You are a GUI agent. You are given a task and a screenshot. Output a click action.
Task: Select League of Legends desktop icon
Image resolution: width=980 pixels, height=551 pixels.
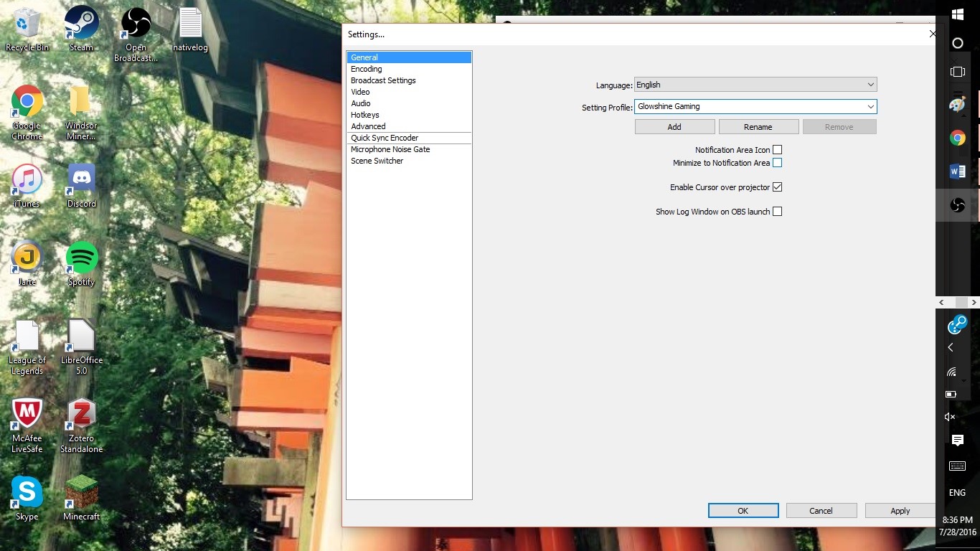tap(27, 347)
